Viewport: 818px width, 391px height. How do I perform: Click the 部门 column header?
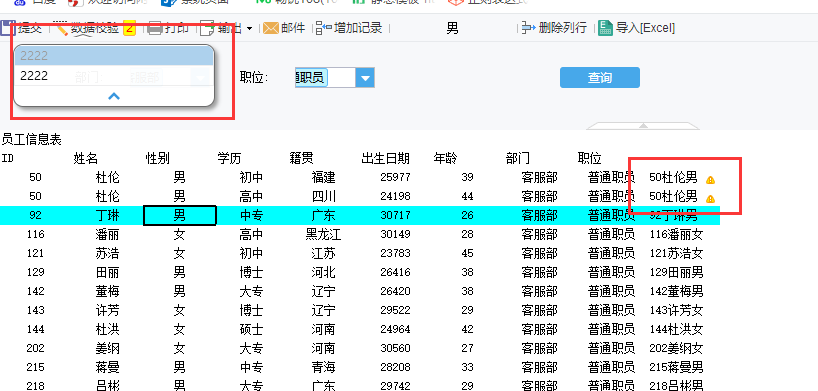(x=518, y=159)
